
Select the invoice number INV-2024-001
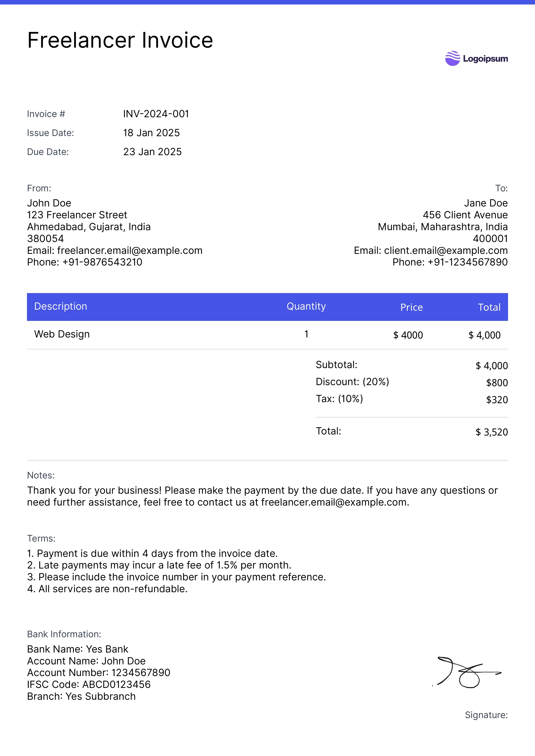(x=156, y=114)
